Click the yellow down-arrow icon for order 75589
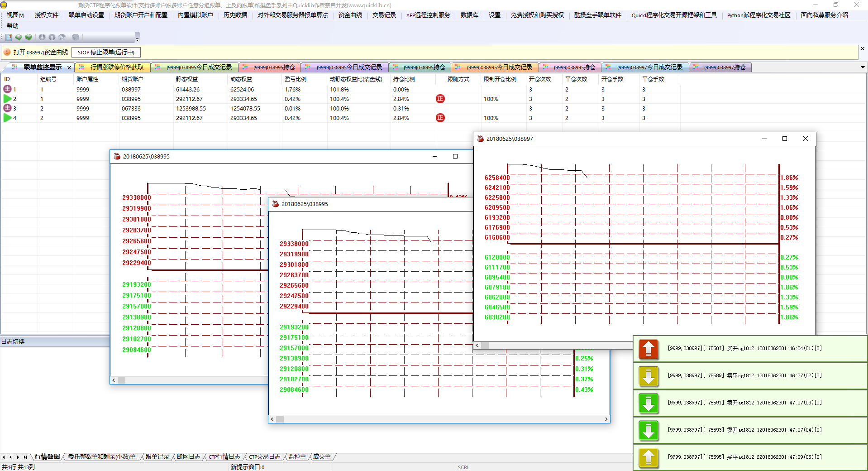868x471 pixels. [649, 376]
